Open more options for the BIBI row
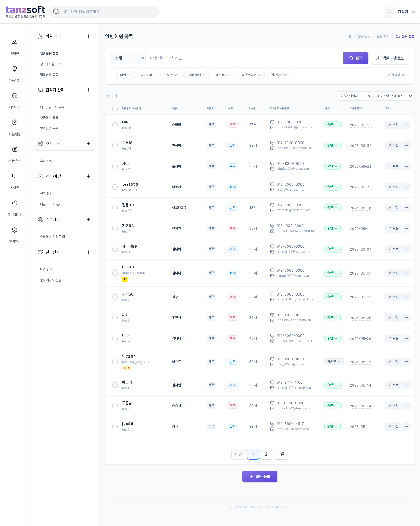 [407, 125]
